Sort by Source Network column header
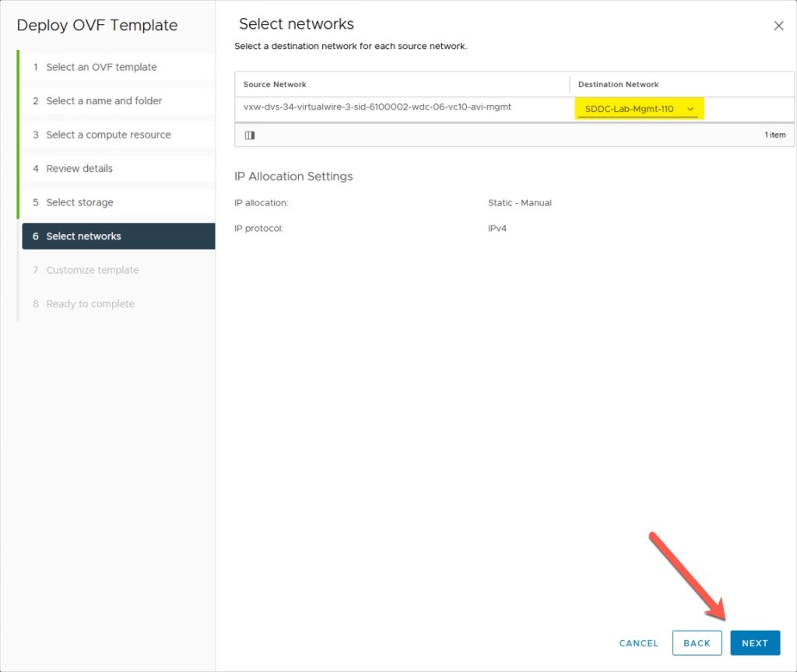797x672 pixels. [275, 84]
